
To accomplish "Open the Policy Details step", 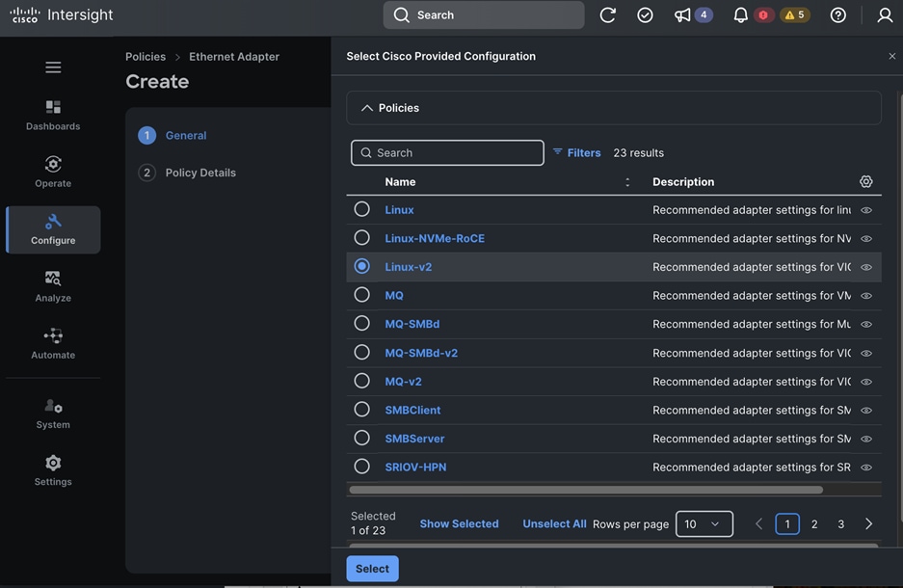I will (x=187, y=173).
